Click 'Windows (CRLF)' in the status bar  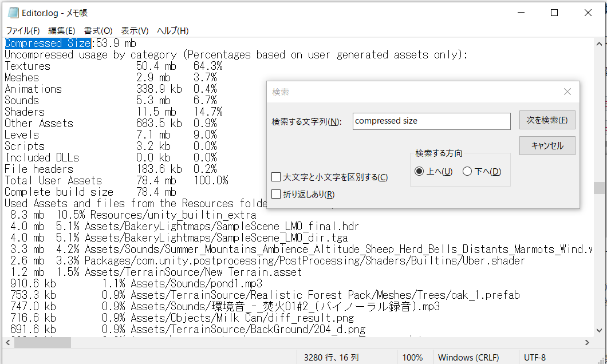(x=468, y=358)
